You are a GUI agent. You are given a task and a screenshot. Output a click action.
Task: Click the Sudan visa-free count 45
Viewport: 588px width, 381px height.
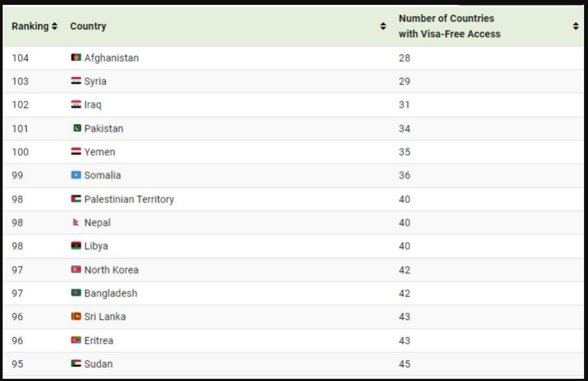click(x=404, y=364)
